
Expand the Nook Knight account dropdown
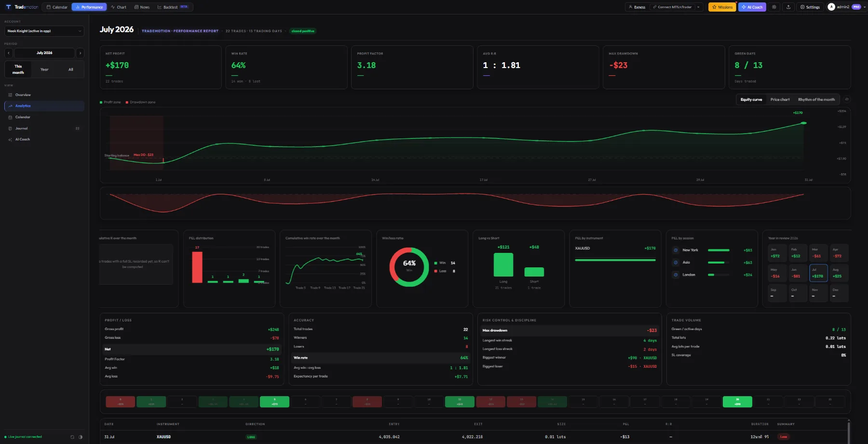44,31
